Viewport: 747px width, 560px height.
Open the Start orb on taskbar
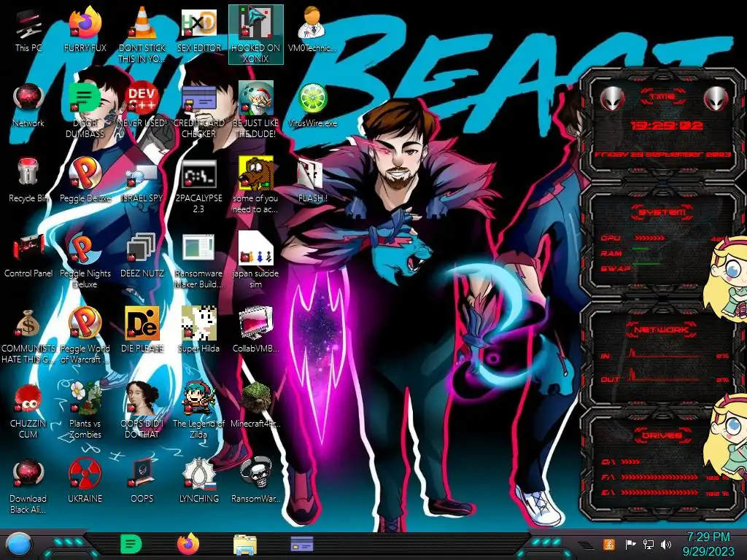pyautogui.click(x=19, y=545)
